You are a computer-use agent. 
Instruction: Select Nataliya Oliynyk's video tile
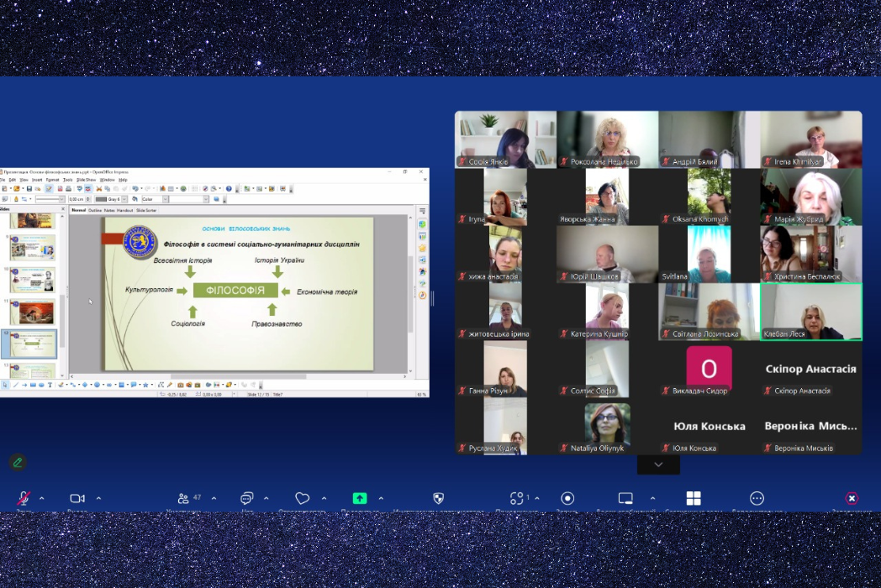point(607,426)
